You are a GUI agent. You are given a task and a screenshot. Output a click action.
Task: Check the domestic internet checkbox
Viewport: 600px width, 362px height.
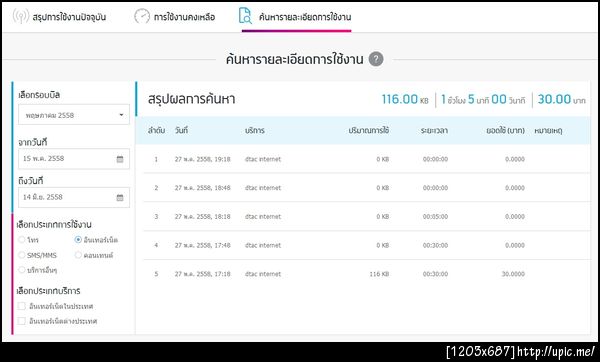(x=22, y=306)
